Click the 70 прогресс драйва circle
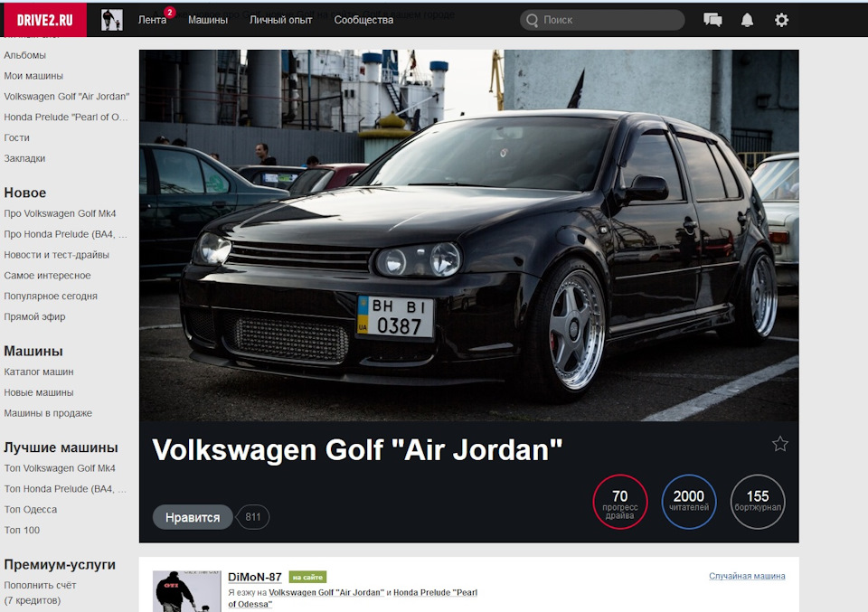 pyautogui.click(x=620, y=502)
